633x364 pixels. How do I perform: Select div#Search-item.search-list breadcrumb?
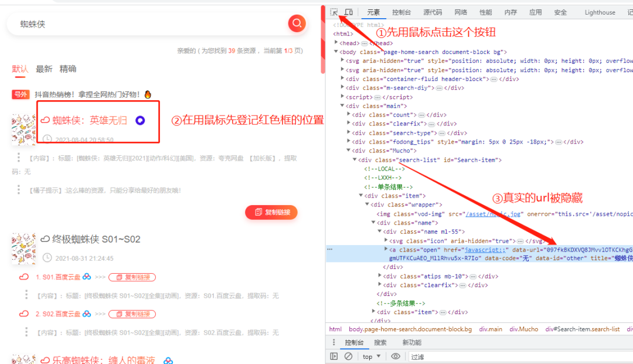(x=582, y=329)
